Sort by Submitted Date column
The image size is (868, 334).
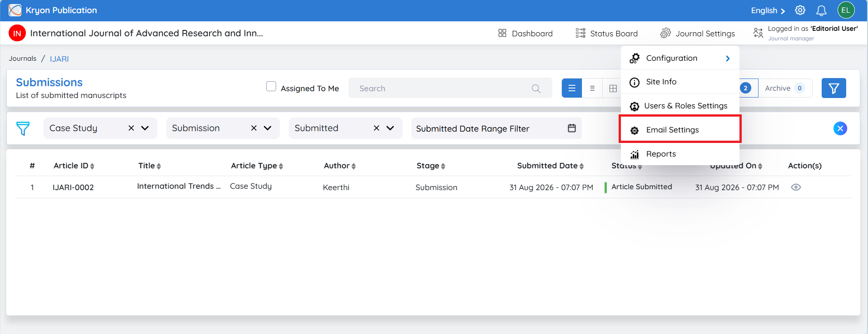tap(551, 166)
